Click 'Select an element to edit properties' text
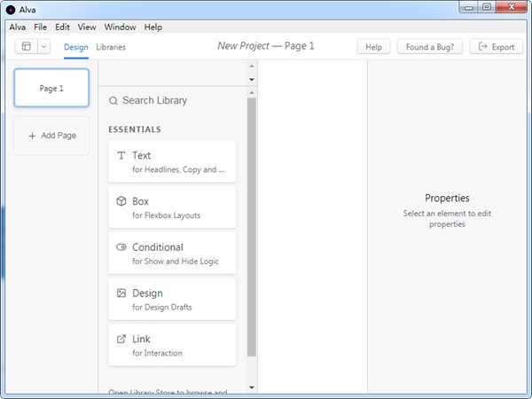 coord(447,219)
